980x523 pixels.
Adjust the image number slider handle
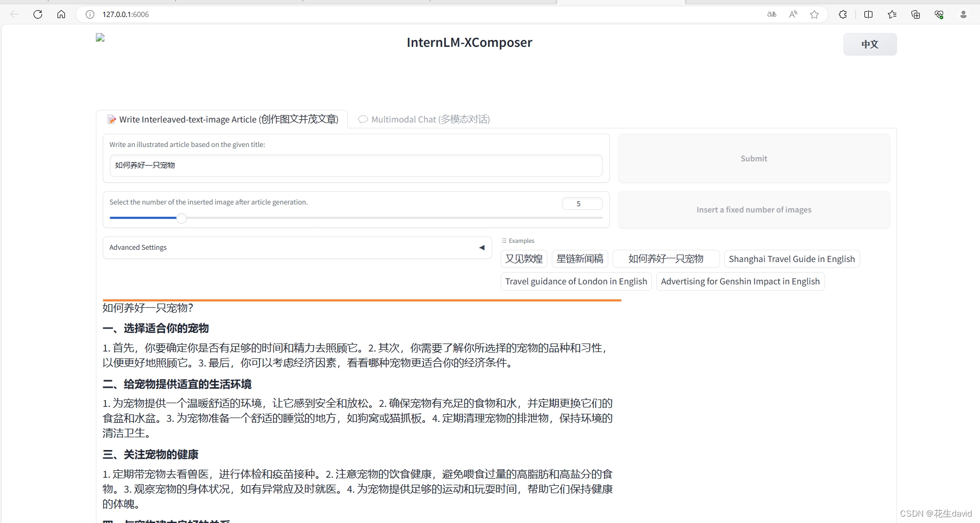(x=182, y=218)
